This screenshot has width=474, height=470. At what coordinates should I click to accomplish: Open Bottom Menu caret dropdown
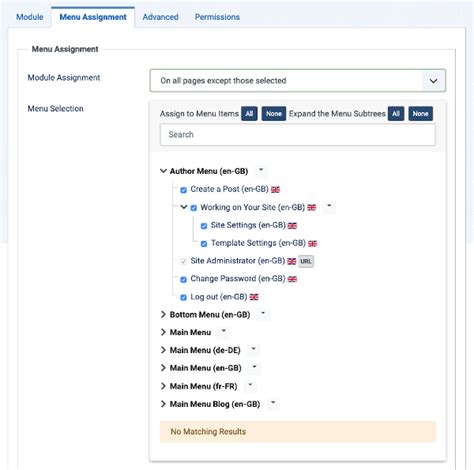tap(263, 314)
